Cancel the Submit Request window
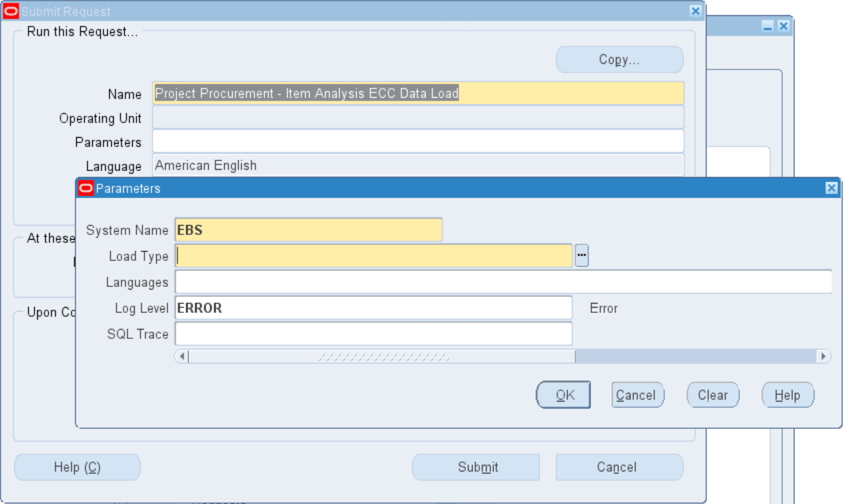 point(620,467)
